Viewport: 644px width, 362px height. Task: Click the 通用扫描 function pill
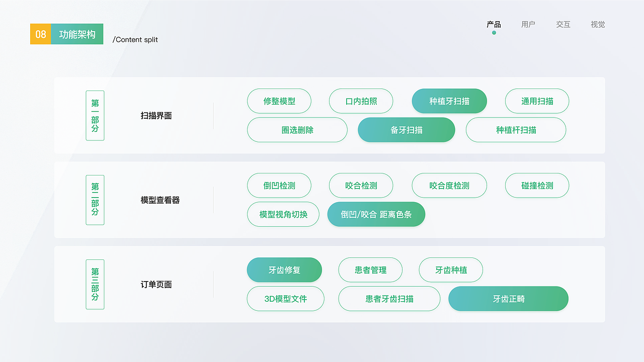[537, 101]
